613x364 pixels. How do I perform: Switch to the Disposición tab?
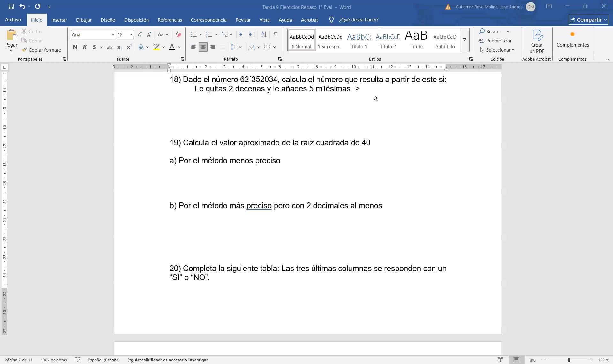click(136, 20)
